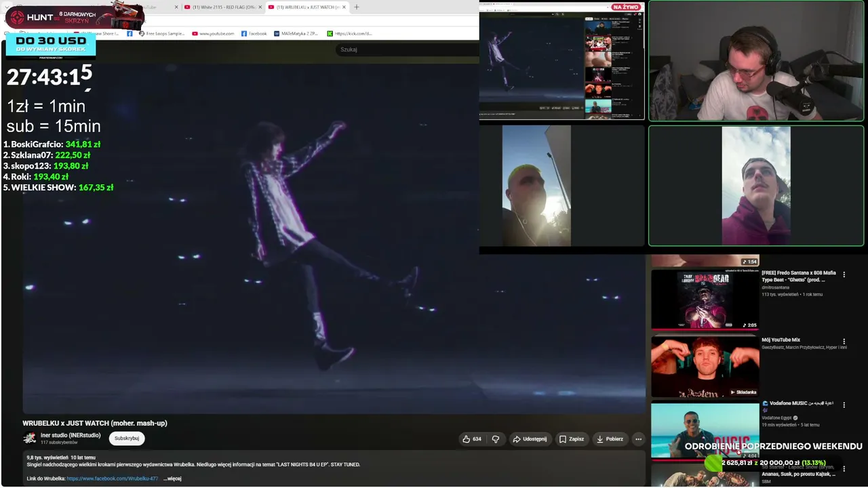Close the WRUBELKU x JUST WATCH tab
The width and height of the screenshot is (868, 488).
click(x=344, y=7)
